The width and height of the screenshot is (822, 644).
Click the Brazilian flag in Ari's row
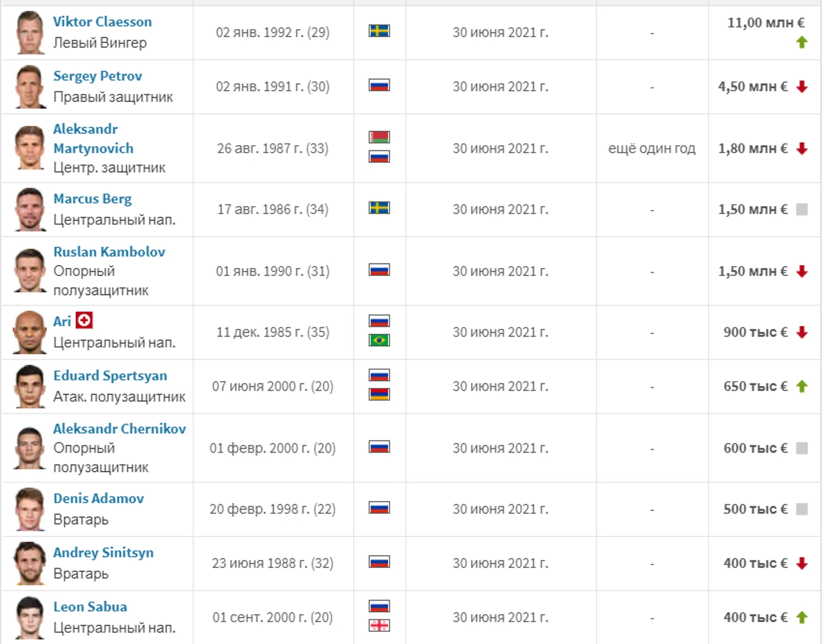pyautogui.click(x=379, y=340)
